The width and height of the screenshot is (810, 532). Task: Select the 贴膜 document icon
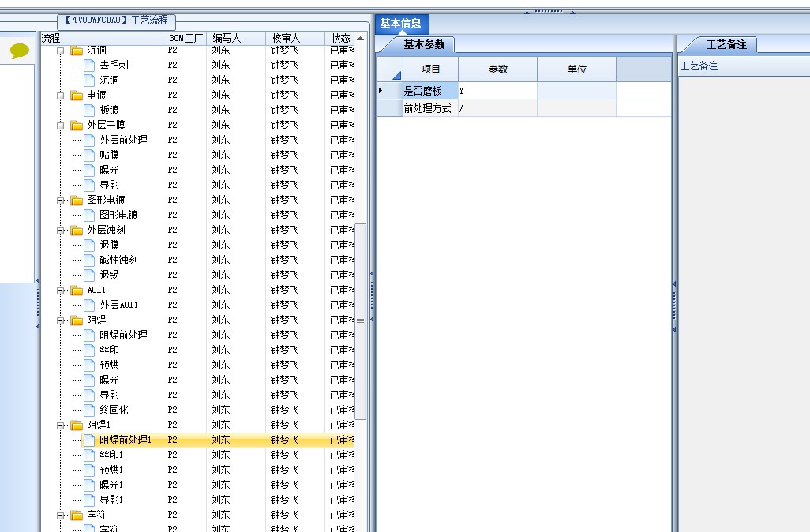[x=89, y=155]
